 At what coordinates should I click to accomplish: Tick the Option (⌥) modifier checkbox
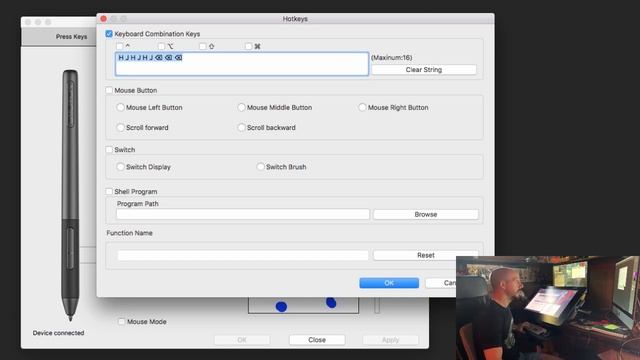pos(162,47)
